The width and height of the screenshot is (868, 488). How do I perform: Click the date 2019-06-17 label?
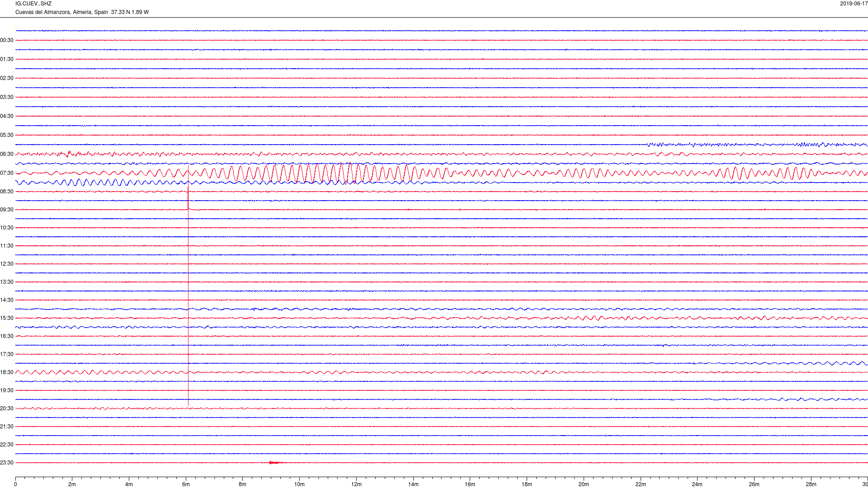pyautogui.click(x=854, y=4)
